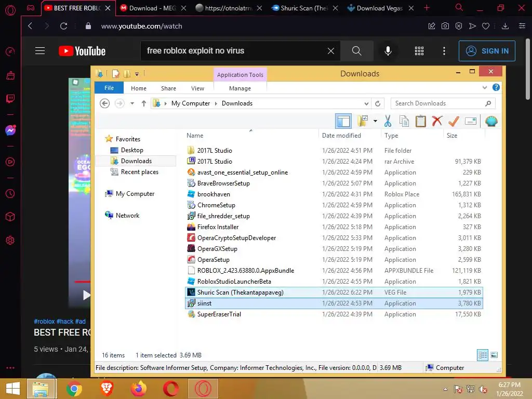Open Opera GX downloads icon
The width and height of the screenshot is (532, 399).
pos(505,26)
